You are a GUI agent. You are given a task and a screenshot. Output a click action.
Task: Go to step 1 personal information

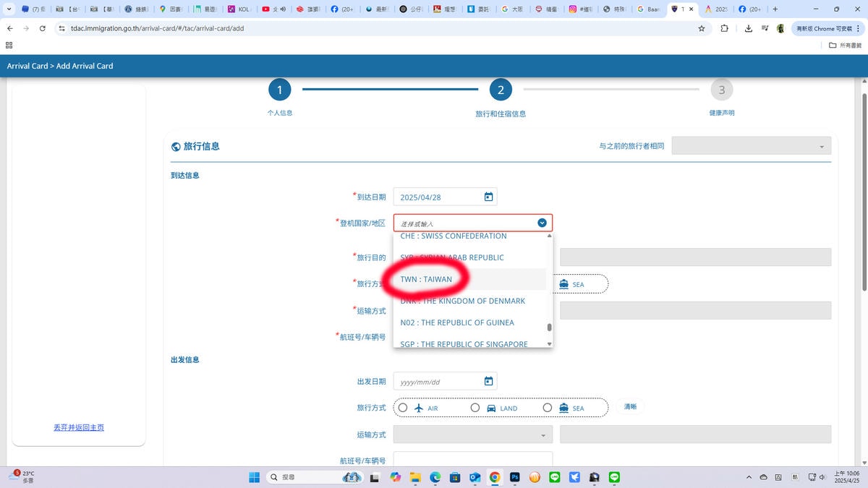click(279, 90)
